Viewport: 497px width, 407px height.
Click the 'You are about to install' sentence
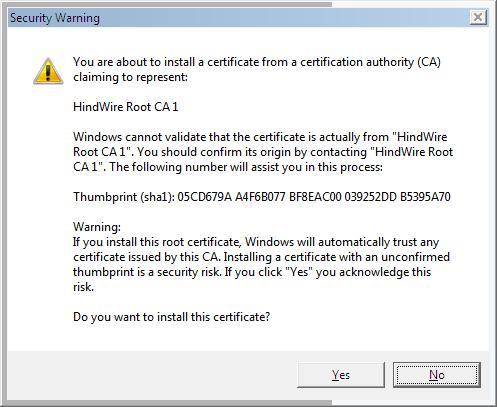pyautogui.click(x=257, y=62)
